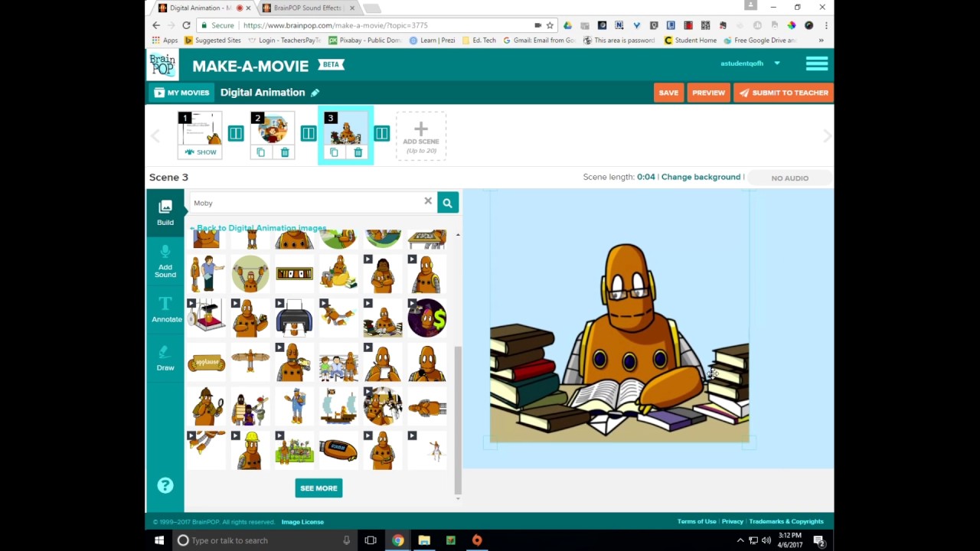
Task: Click SHOW on scene 1
Action: tap(201, 152)
